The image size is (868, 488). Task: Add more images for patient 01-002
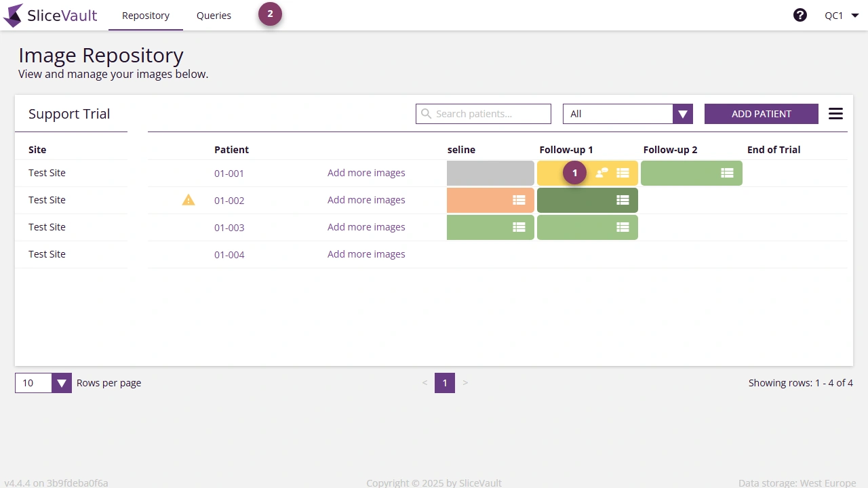point(366,200)
